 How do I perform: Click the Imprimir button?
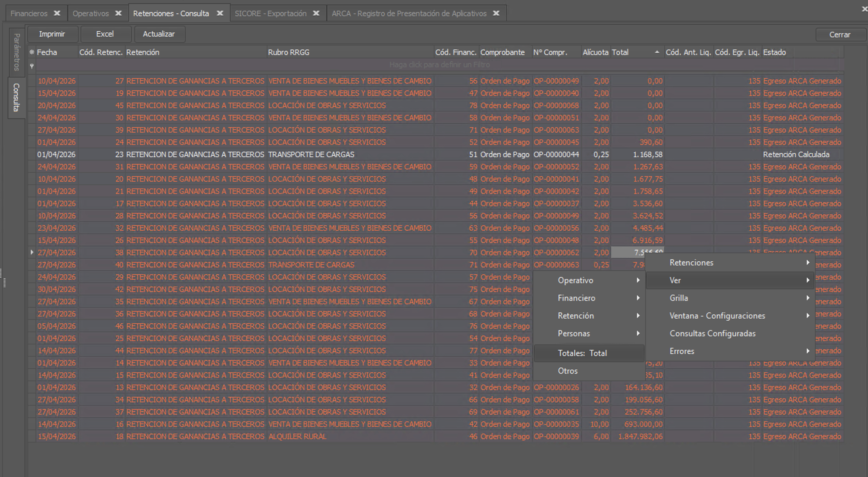point(52,34)
